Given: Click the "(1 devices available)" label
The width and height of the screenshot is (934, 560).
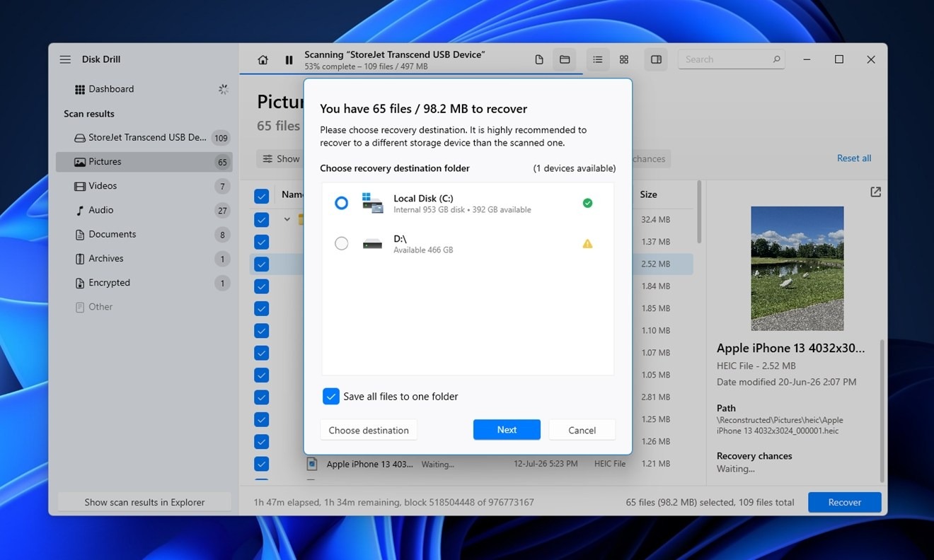Looking at the screenshot, I should (574, 168).
